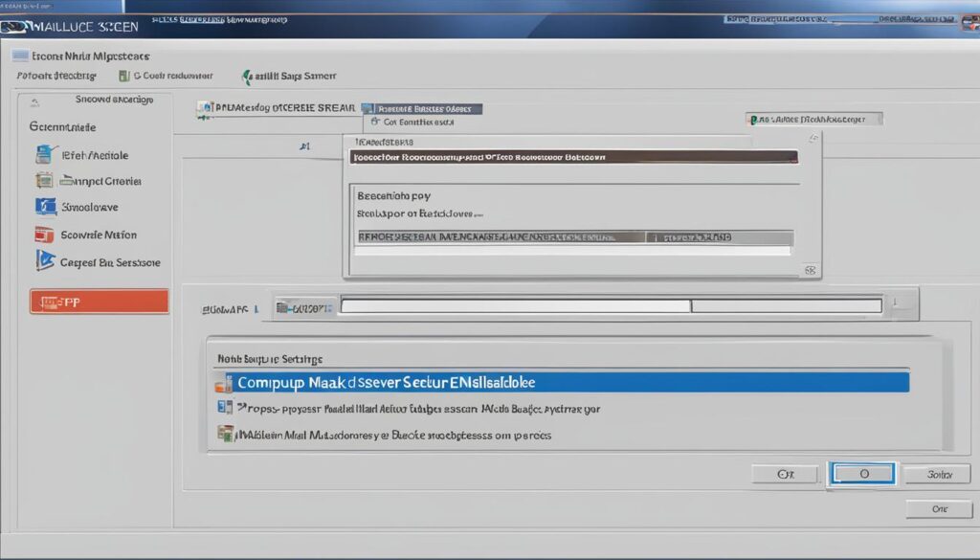This screenshot has height=560, width=980.
Task: Click the green icon on the 'MAlblein Mall' row
Action: [225, 433]
